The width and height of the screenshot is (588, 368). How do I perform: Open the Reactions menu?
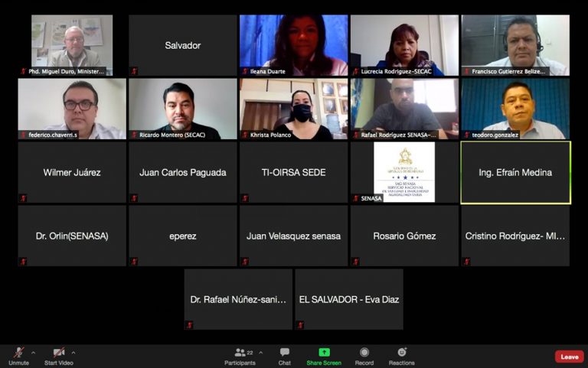pyautogui.click(x=401, y=353)
